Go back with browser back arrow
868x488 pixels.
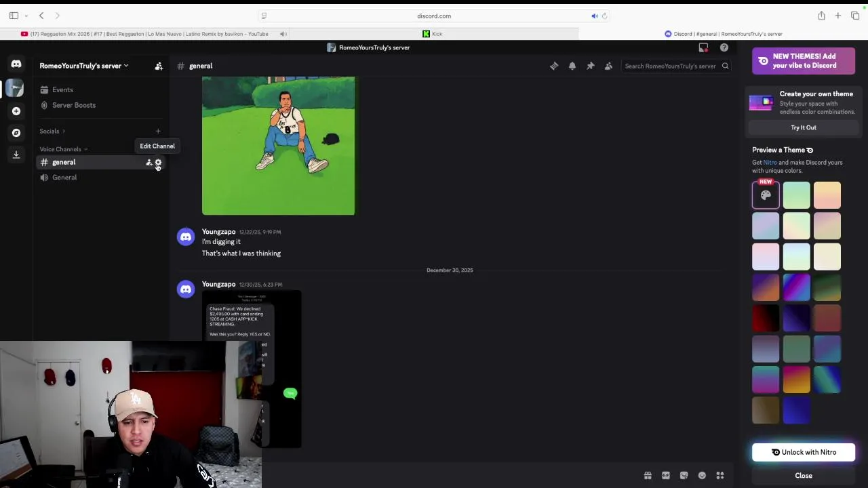click(41, 16)
